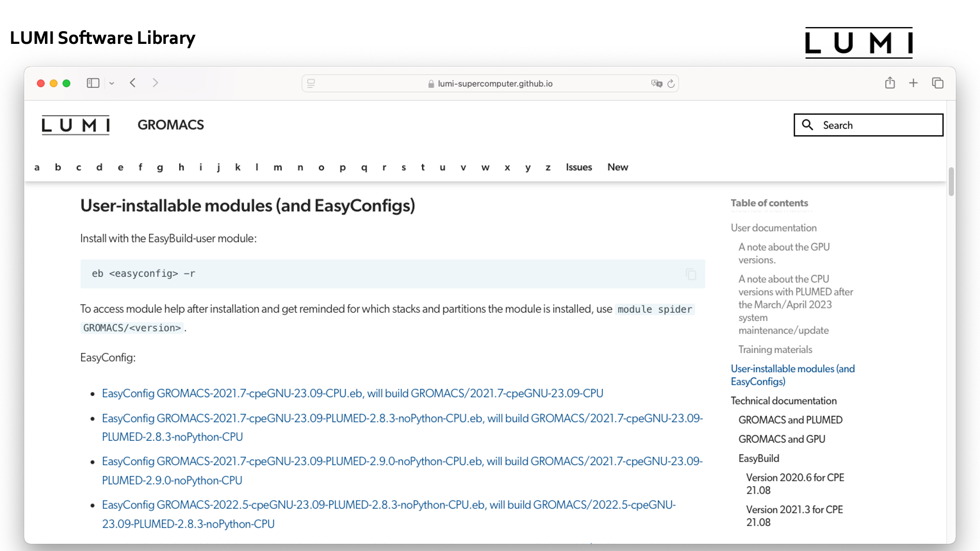Open the Issues tab

[579, 167]
